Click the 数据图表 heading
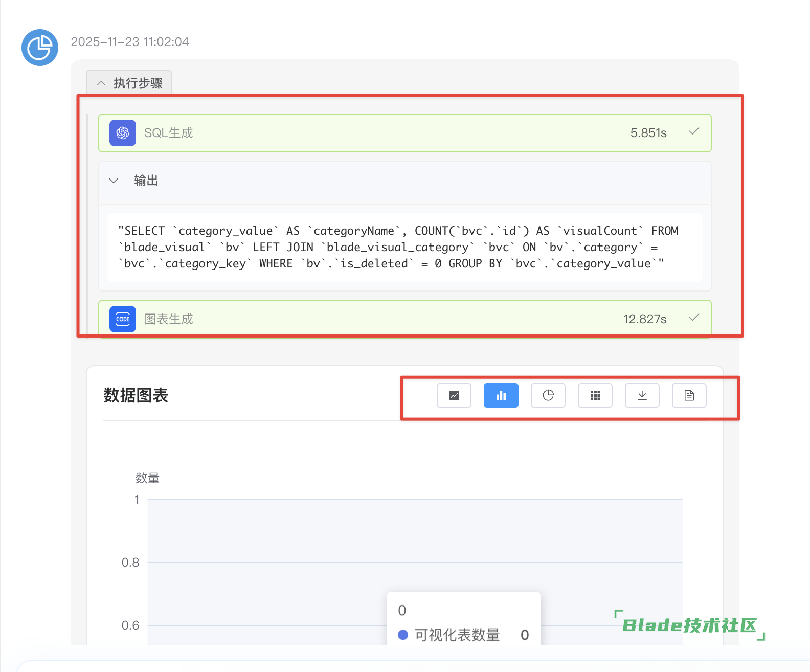Image resolution: width=810 pixels, height=672 pixels. pyautogui.click(x=136, y=395)
